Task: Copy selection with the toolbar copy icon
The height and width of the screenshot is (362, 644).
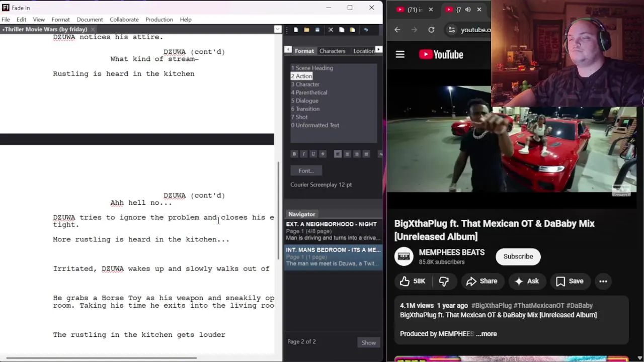Action: click(342, 30)
